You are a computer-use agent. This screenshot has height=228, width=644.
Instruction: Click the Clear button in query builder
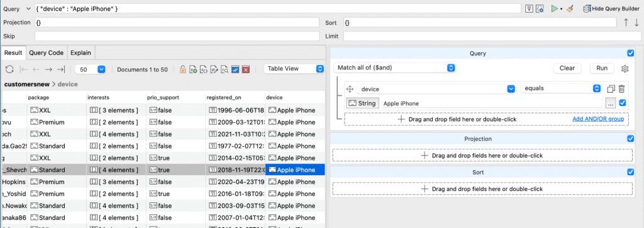567,68
